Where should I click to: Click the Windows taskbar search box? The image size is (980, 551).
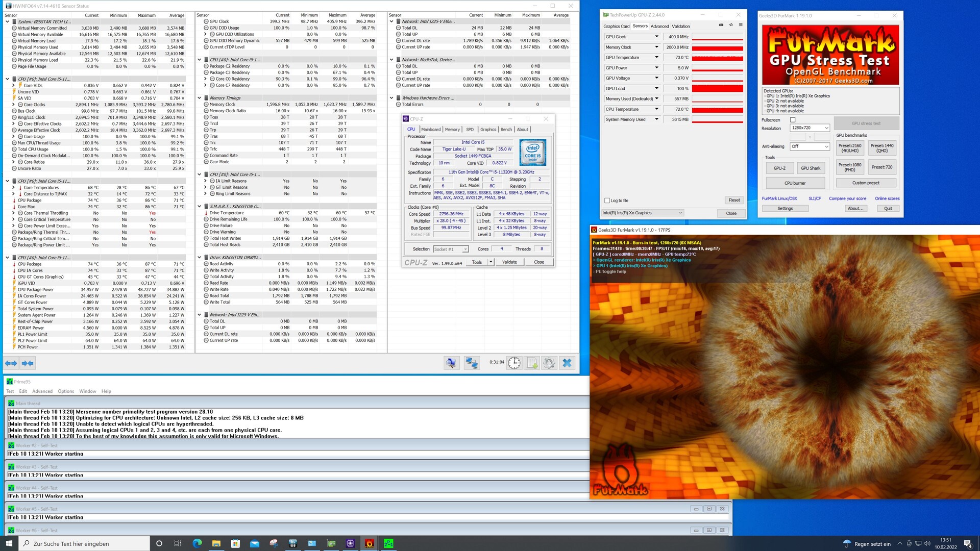[84, 543]
